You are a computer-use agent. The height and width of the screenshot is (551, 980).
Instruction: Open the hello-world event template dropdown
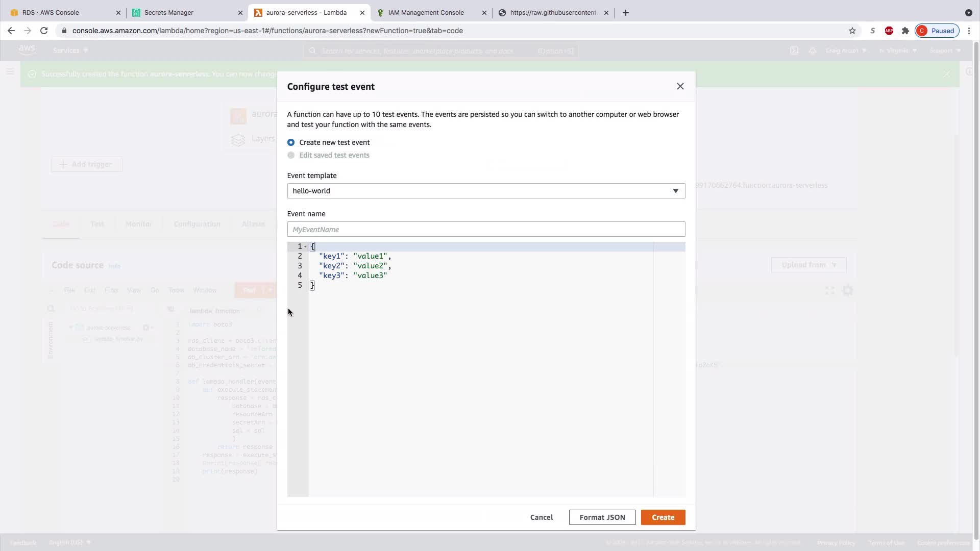485,191
